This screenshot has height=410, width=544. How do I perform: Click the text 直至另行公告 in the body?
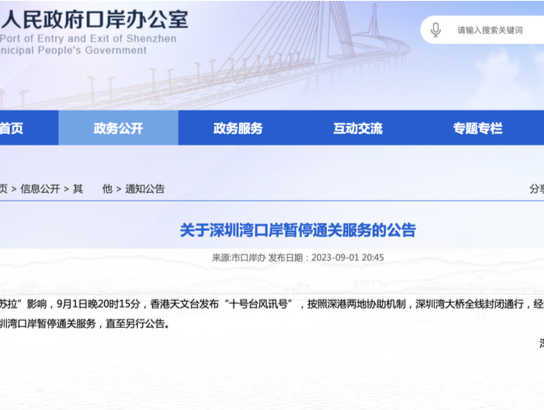click(x=135, y=323)
